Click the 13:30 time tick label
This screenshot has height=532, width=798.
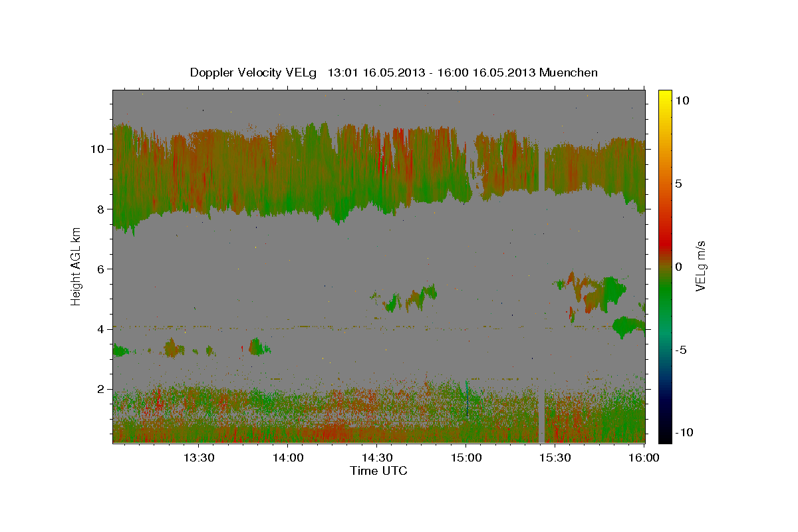[x=198, y=458]
